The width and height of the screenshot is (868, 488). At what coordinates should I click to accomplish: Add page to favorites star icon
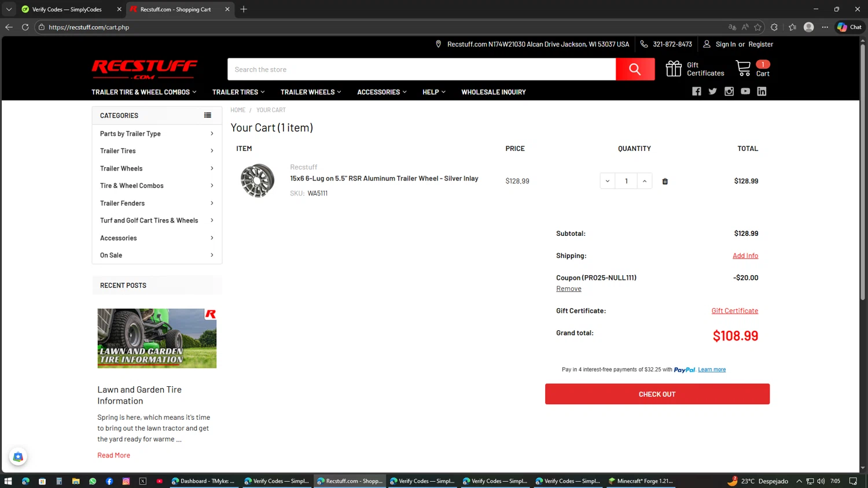(757, 27)
